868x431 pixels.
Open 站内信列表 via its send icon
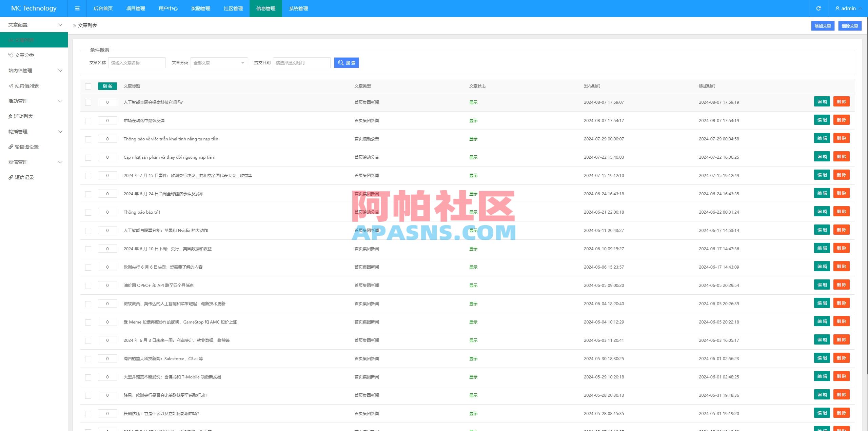[x=10, y=85]
